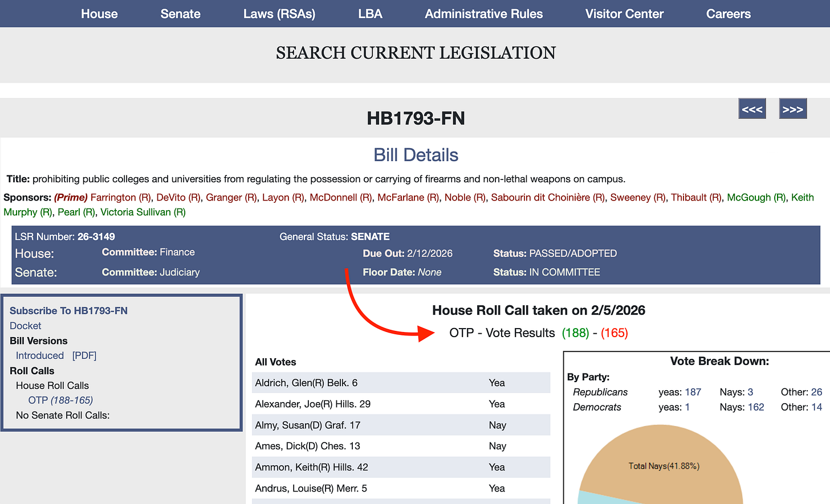Click Status PASSED/ADOPTED text
Viewport: 830px width, 504px height.
[x=555, y=253]
